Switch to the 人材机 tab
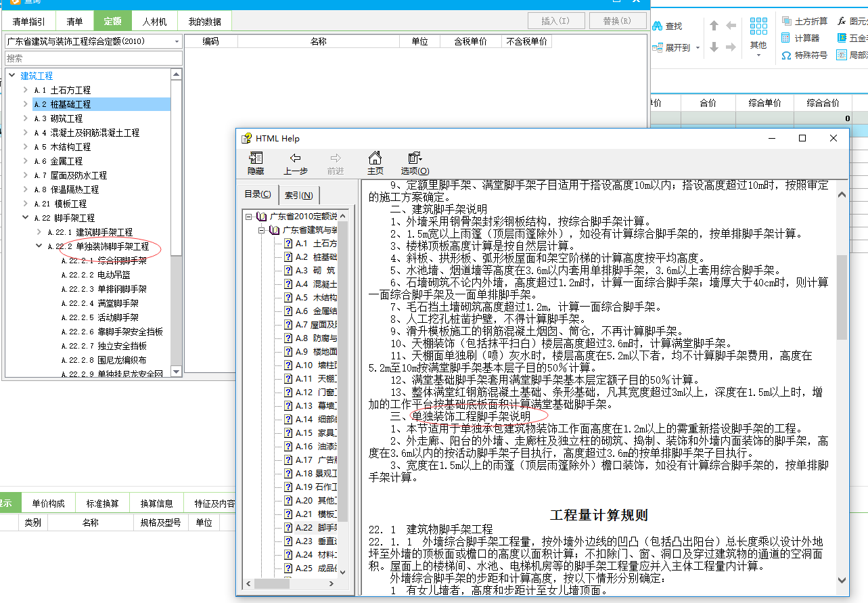The height and width of the screenshot is (603, 868). click(154, 22)
